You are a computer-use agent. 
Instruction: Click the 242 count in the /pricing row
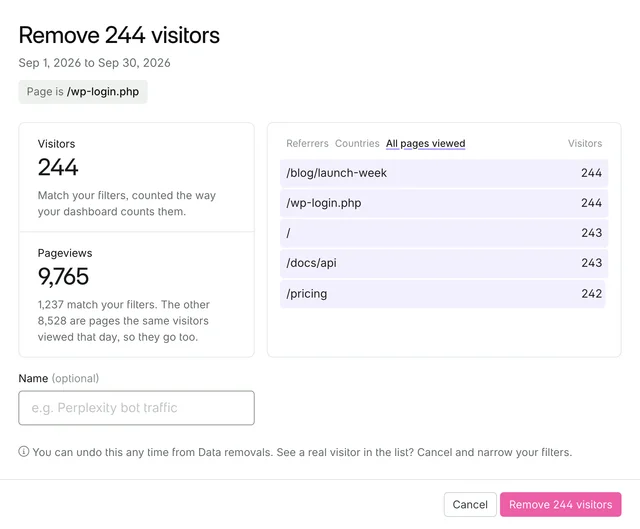(x=591, y=293)
